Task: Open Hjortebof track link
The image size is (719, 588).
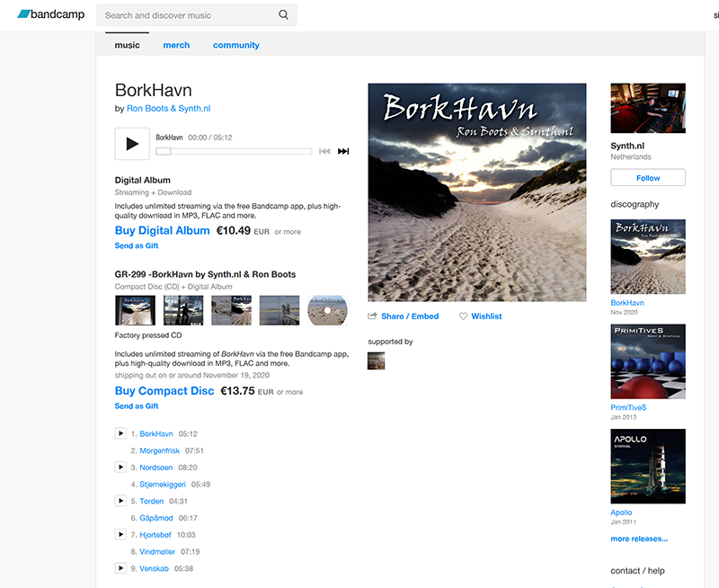Action: 155,535
